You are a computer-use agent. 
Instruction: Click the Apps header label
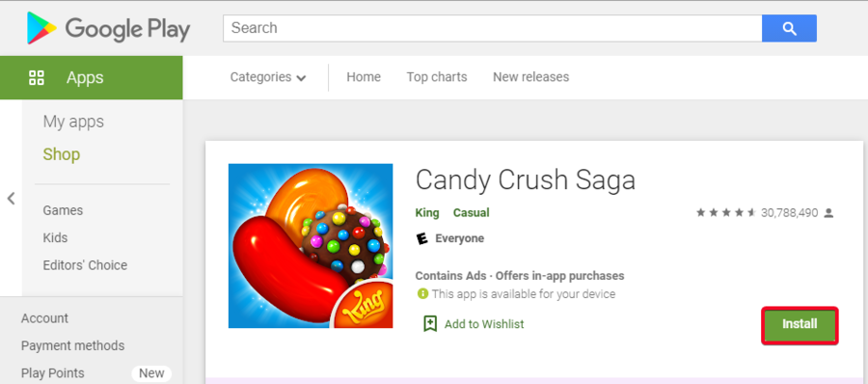click(x=85, y=77)
